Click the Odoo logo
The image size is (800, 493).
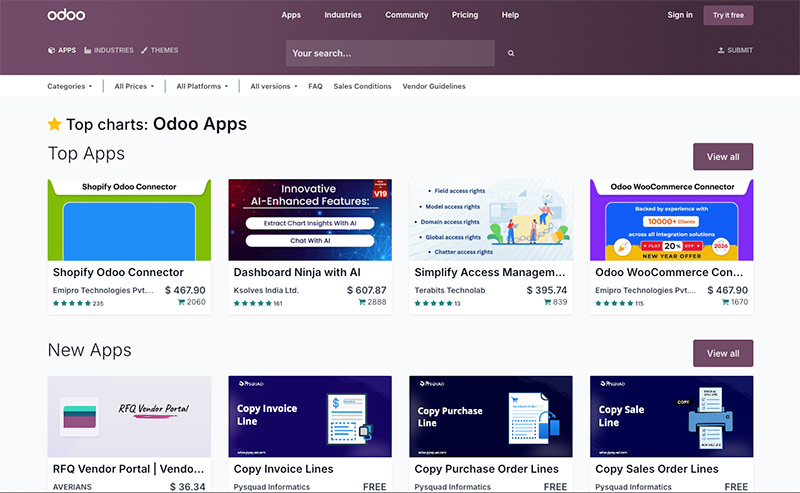click(x=66, y=15)
